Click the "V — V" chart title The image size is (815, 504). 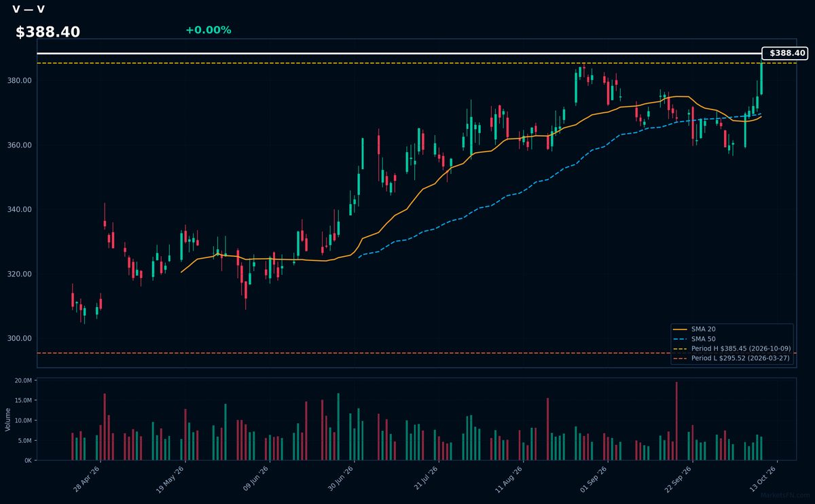(x=29, y=10)
